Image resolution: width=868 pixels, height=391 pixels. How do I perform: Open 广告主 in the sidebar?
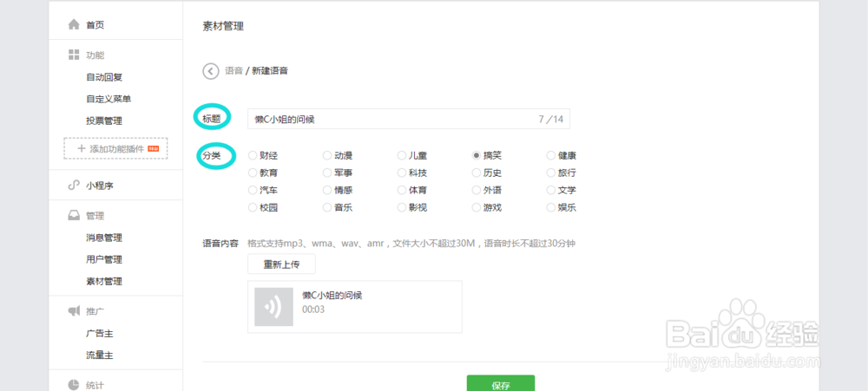tap(100, 334)
